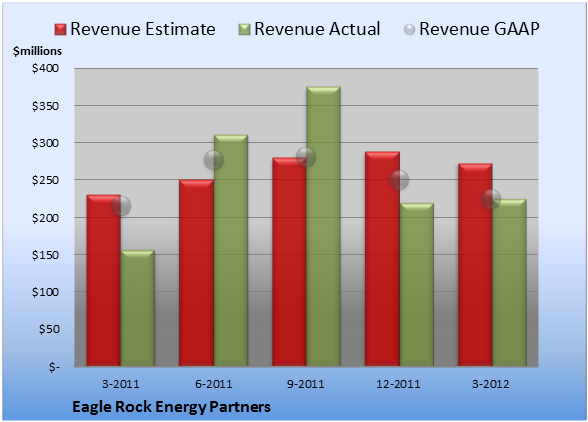588x422 pixels.
Task: Select the green actual bar for 3-2011
Action: click(x=137, y=308)
